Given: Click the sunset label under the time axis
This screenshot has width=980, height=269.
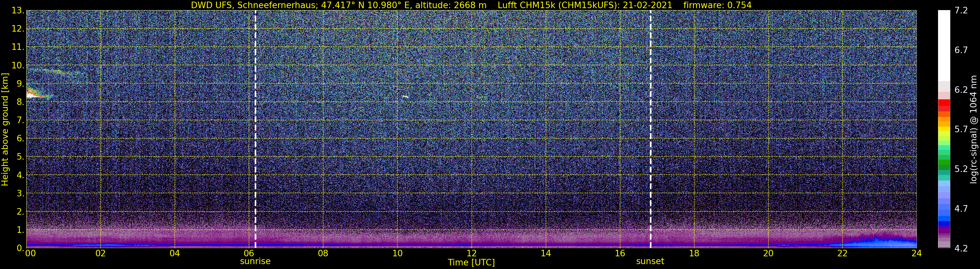Looking at the screenshot, I should pyautogui.click(x=650, y=262).
